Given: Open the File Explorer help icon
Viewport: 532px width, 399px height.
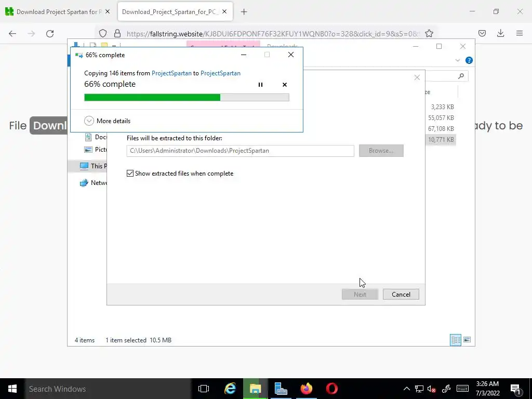Looking at the screenshot, I should (469, 60).
